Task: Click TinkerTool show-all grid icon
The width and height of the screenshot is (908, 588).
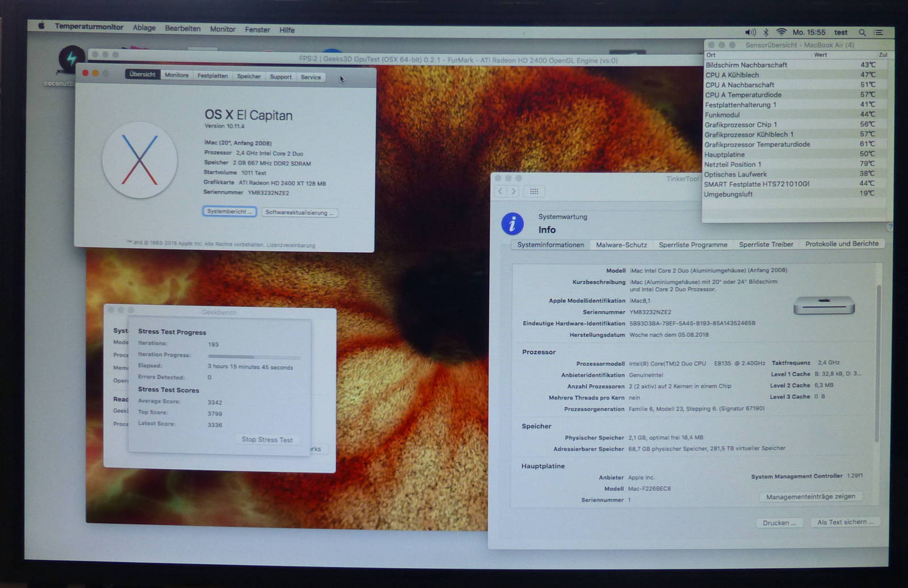Action: click(534, 192)
